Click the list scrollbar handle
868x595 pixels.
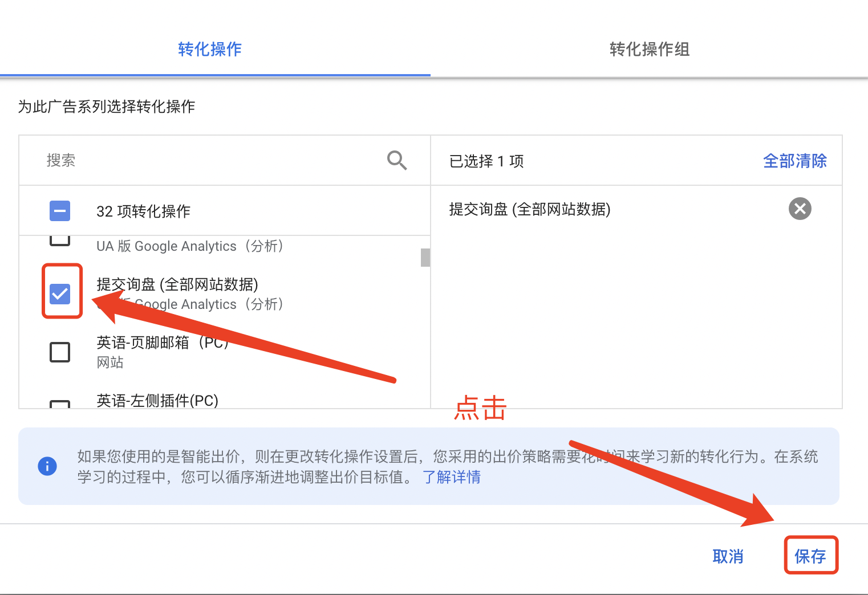pos(425,257)
